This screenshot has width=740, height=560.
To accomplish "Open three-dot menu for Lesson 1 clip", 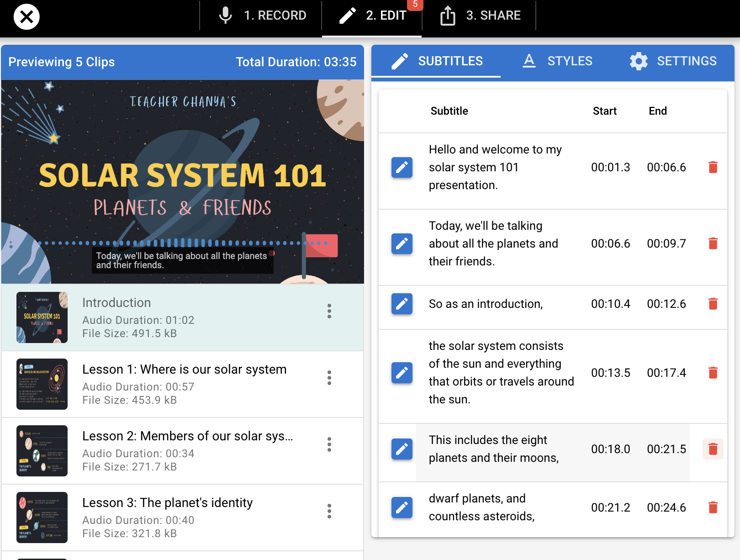I will click(329, 378).
